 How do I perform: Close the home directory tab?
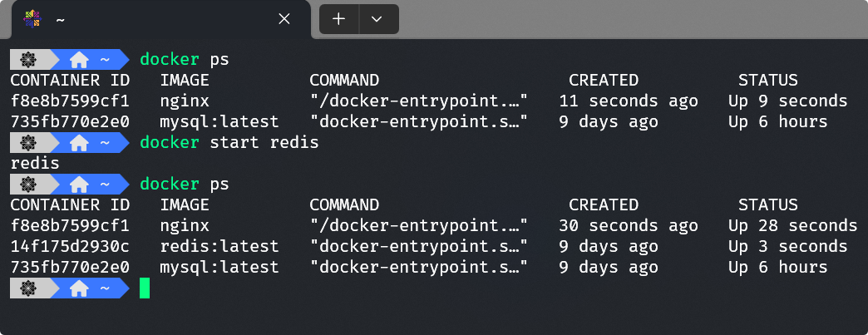coord(284,19)
